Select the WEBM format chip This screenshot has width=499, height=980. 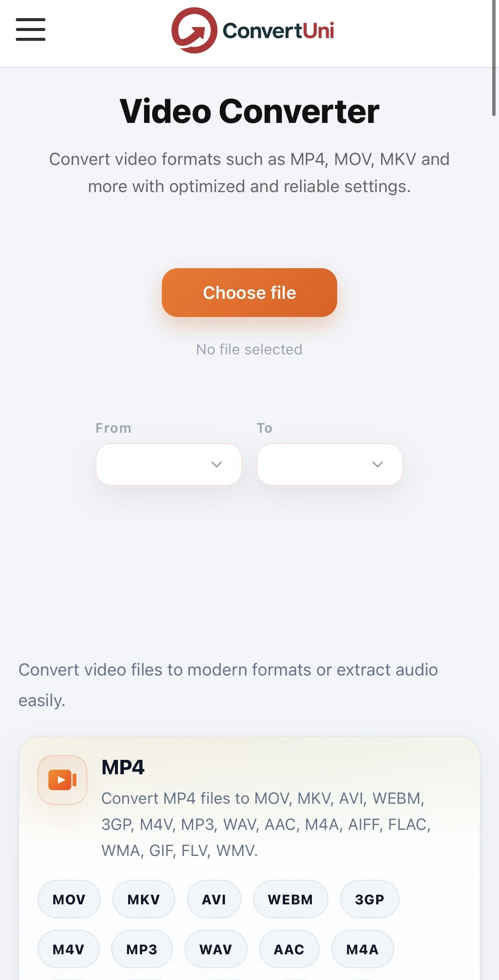[291, 899]
